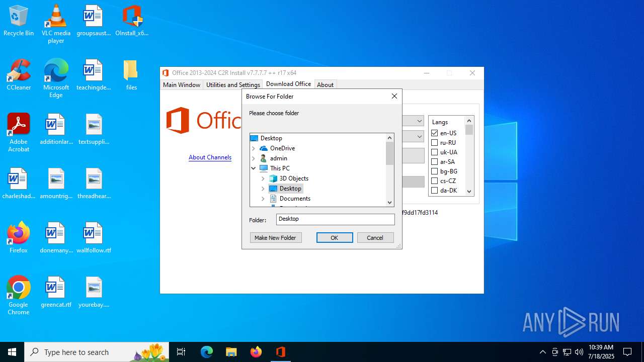Select the Download Office tab
644x362 pixels.
pyautogui.click(x=288, y=84)
